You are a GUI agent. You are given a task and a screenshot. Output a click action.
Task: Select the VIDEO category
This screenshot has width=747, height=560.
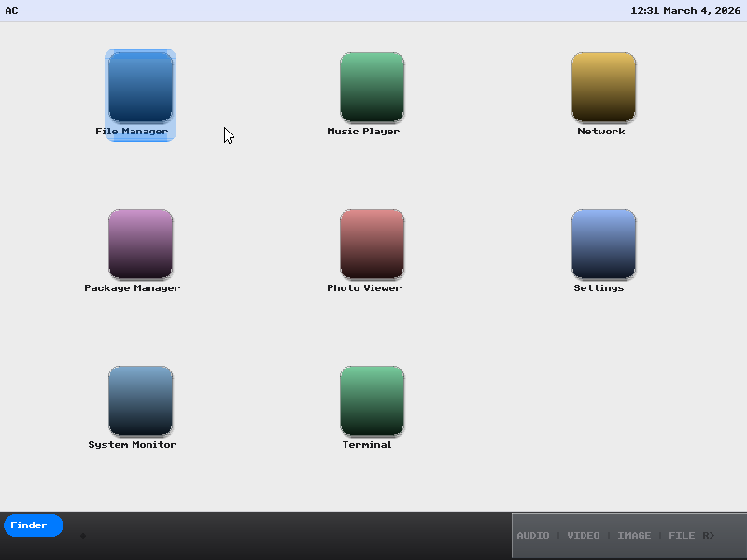pos(584,535)
